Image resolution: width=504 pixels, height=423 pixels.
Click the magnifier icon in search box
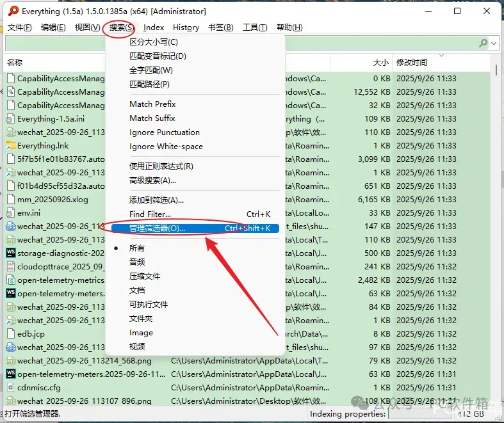[483, 43]
